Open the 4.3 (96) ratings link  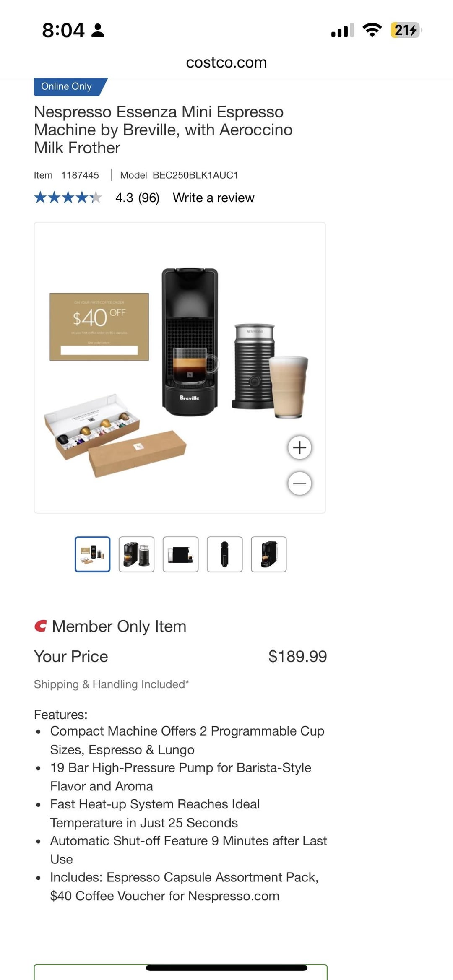138,198
